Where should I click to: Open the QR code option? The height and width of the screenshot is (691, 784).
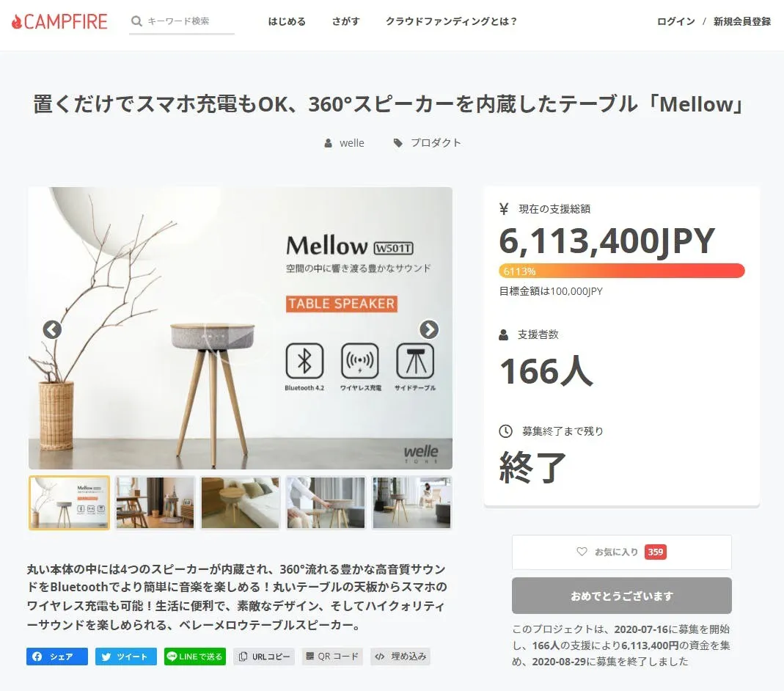click(332, 657)
